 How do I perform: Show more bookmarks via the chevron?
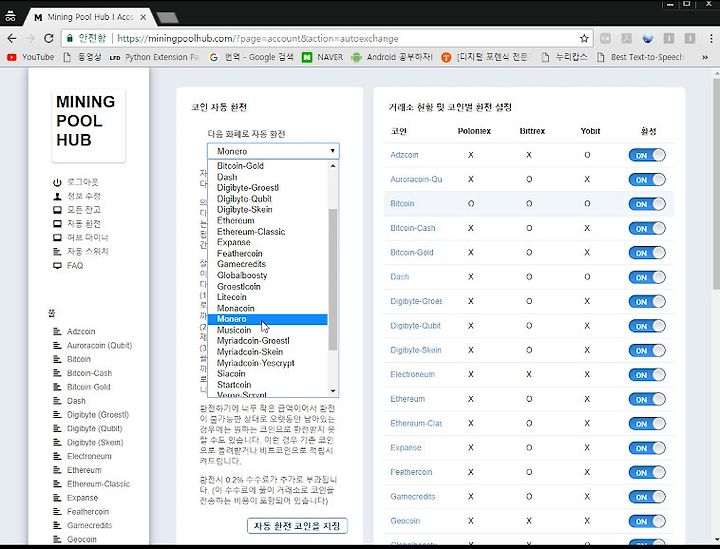[705, 57]
